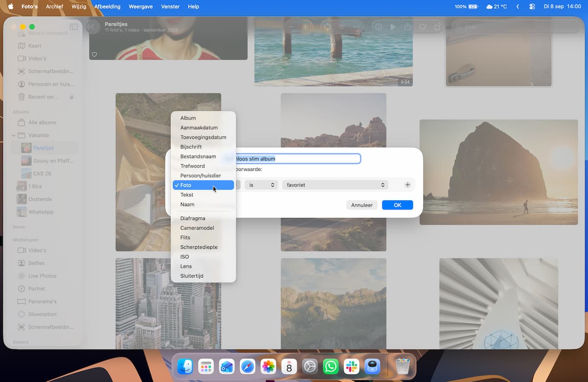Viewport: 588px width, 382px height.
Task: Open Safari from the dock
Action: tap(247, 366)
